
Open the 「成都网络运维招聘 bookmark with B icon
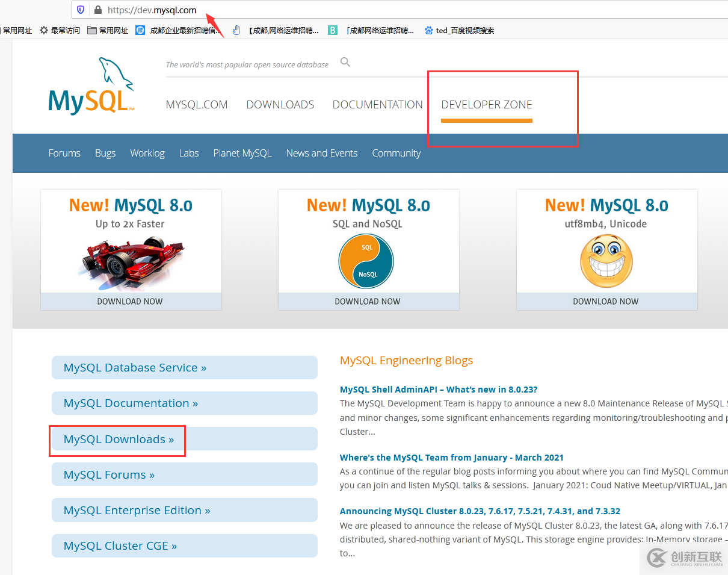371,30
